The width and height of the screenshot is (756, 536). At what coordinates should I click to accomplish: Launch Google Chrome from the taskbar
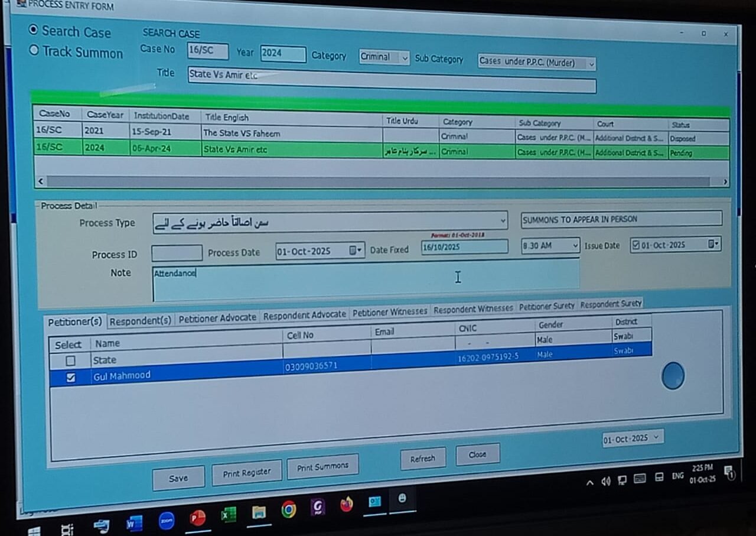click(x=288, y=509)
